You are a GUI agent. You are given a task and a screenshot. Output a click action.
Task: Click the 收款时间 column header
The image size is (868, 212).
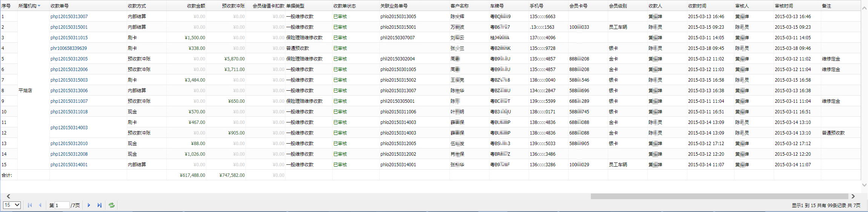tap(697, 6)
